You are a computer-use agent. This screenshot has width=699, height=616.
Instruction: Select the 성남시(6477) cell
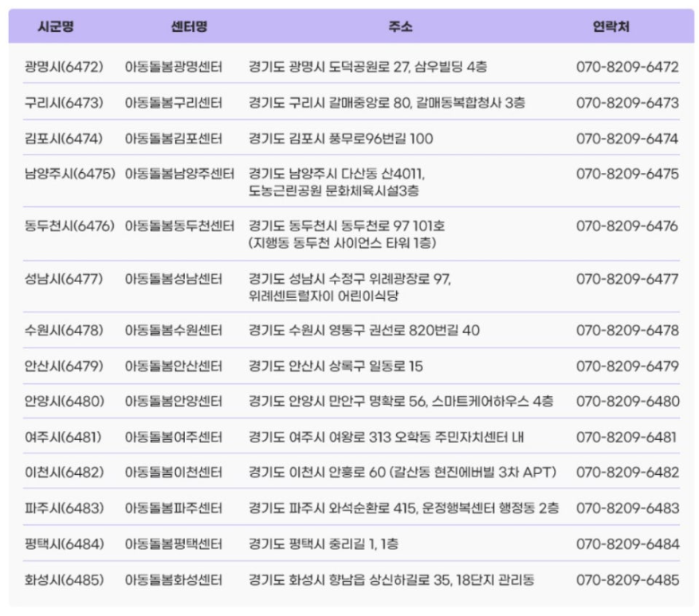pyautogui.click(x=64, y=279)
